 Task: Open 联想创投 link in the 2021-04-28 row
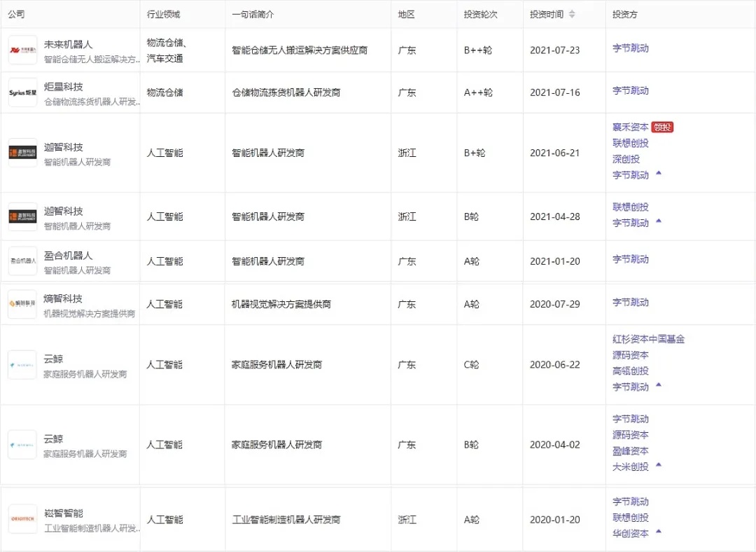click(x=631, y=207)
